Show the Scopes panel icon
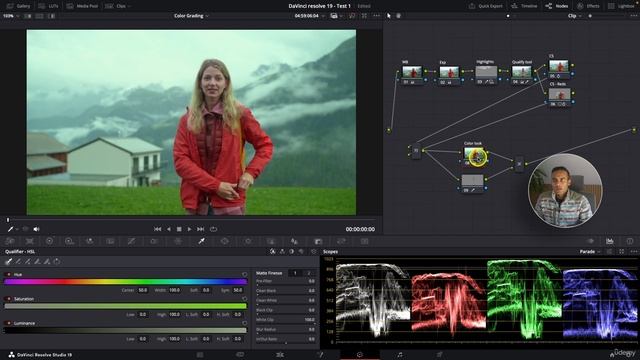This screenshot has width=640, height=360. (x=610, y=241)
